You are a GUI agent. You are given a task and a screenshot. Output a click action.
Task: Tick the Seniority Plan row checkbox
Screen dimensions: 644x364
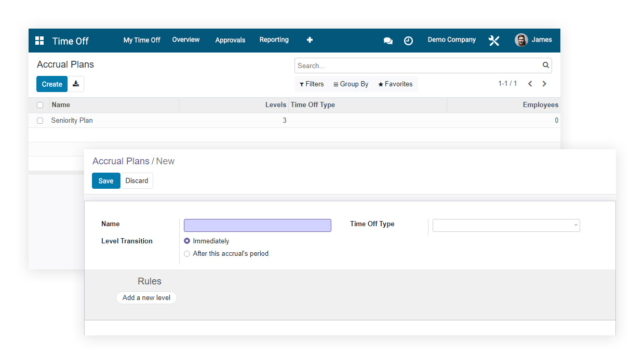[40, 121]
